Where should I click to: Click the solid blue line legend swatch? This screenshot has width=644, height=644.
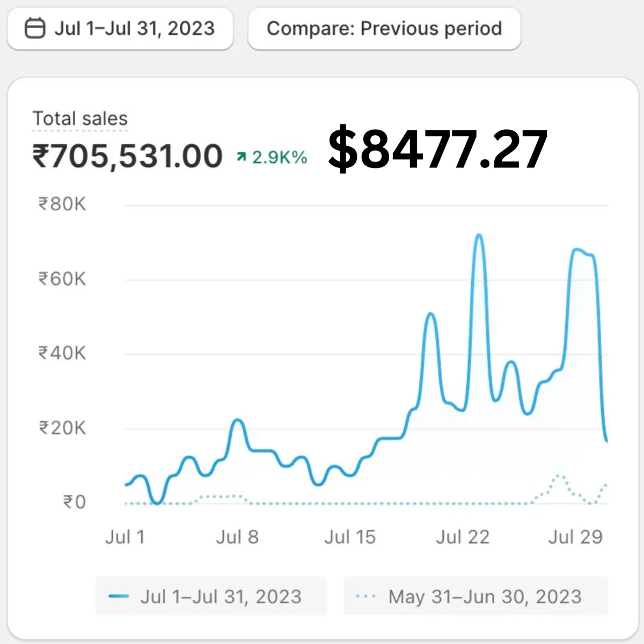(118, 596)
